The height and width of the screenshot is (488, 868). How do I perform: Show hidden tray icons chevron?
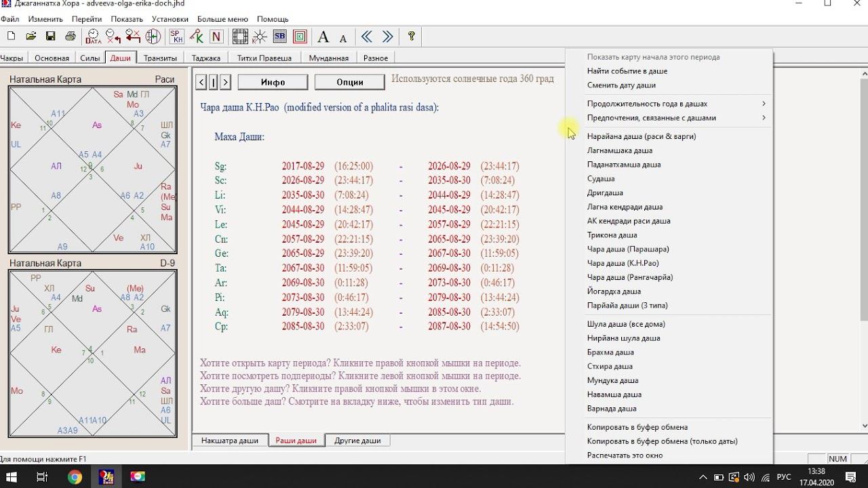coord(703,477)
